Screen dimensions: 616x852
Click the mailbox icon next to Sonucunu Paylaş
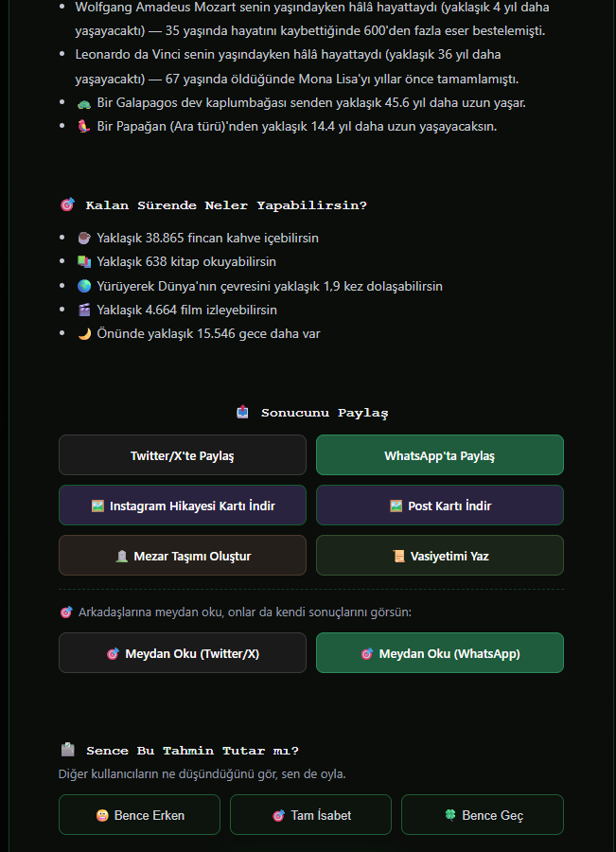[242, 413]
